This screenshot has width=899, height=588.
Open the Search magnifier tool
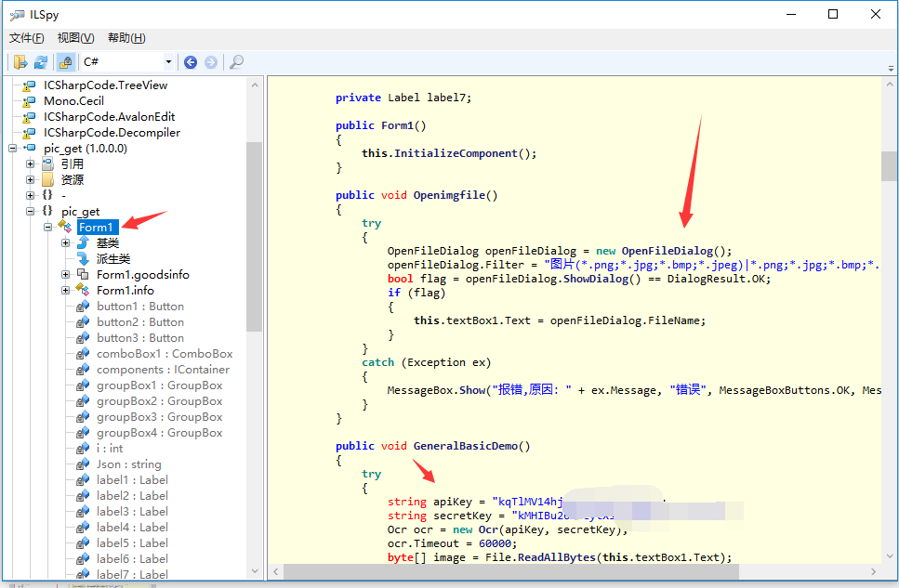tap(236, 62)
